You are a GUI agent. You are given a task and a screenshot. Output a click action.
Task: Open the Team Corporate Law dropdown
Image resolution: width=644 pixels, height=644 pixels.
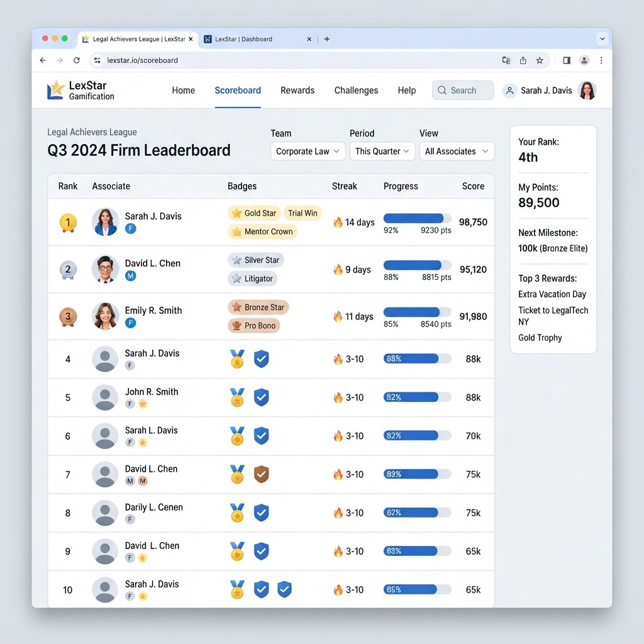tap(308, 151)
